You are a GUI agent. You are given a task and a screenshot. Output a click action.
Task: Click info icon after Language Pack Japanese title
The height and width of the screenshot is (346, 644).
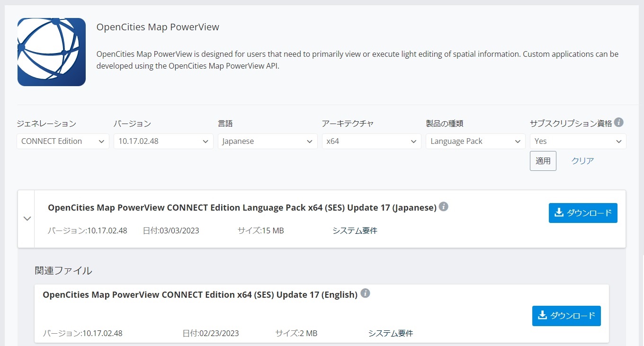(x=443, y=206)
